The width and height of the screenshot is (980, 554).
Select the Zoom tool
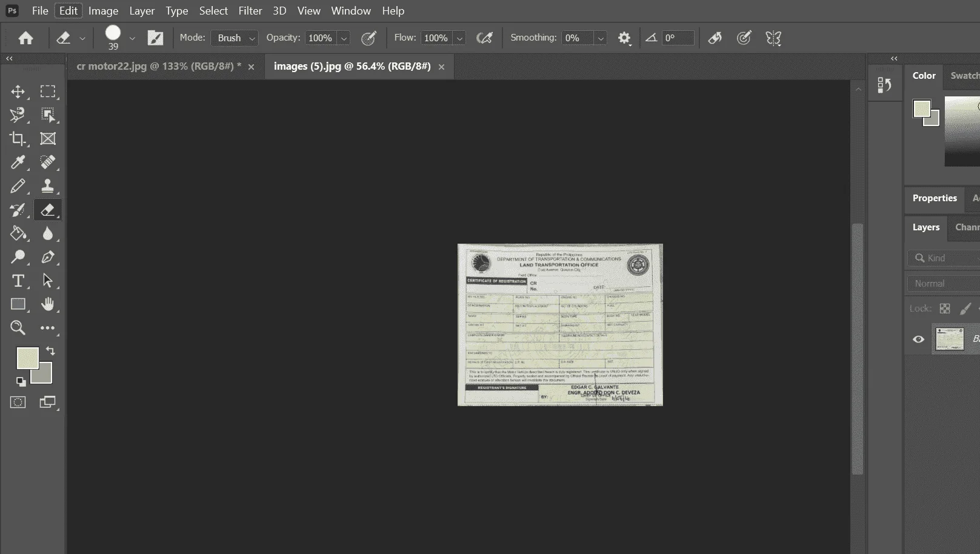point(18,328)
